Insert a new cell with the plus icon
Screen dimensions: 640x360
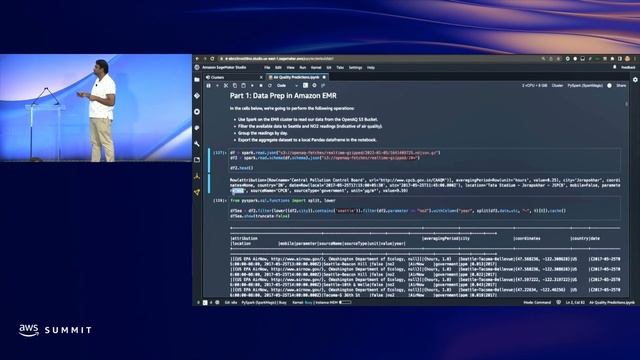pos(217,86)
